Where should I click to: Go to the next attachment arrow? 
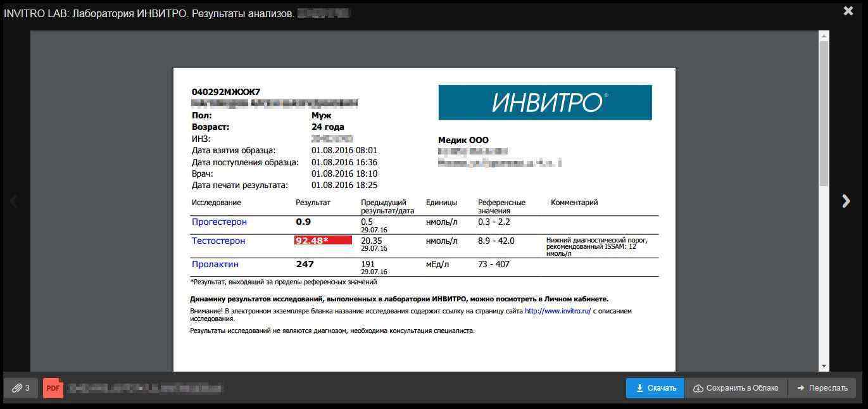(846, 201)
